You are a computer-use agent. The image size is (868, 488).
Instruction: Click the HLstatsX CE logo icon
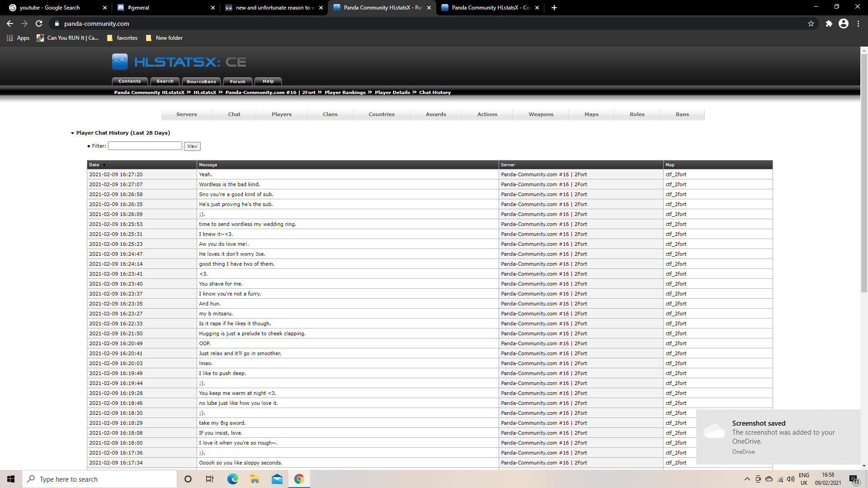click(x=120, y=61)
